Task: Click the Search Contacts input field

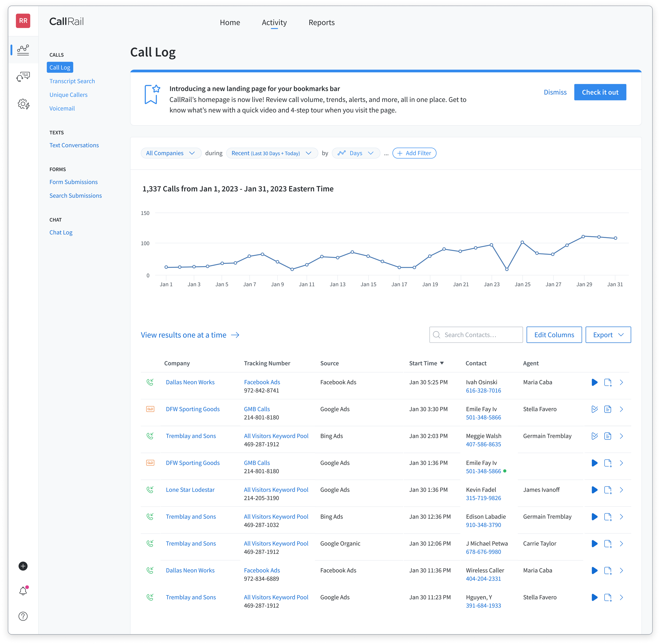Action: (476, 335)
